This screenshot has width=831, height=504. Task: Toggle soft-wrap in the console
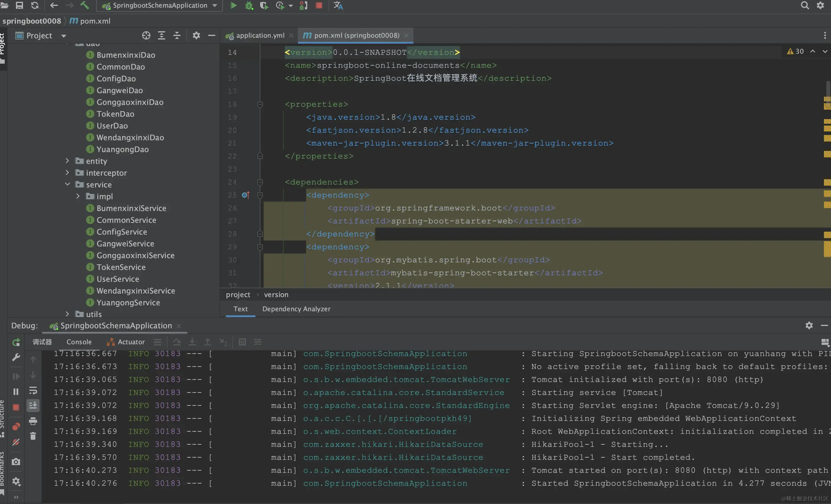pyautogui.click(x=33, y=391)
